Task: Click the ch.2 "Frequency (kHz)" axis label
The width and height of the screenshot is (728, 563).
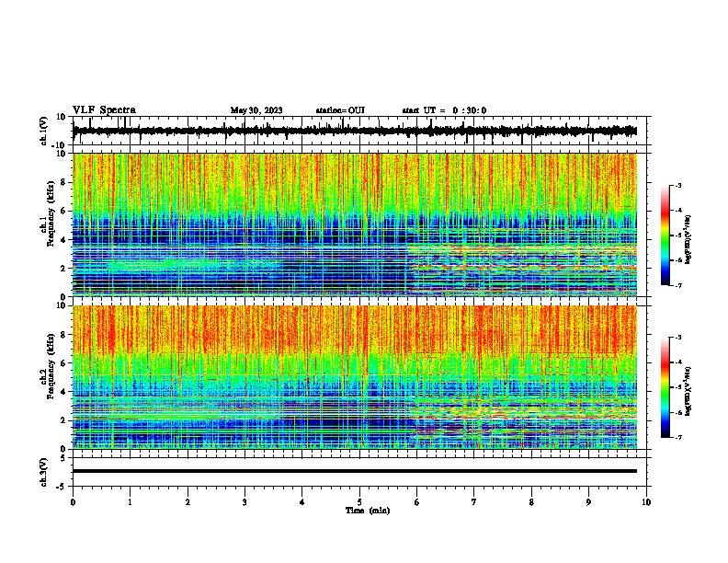Action: click(x=51, y=366)
